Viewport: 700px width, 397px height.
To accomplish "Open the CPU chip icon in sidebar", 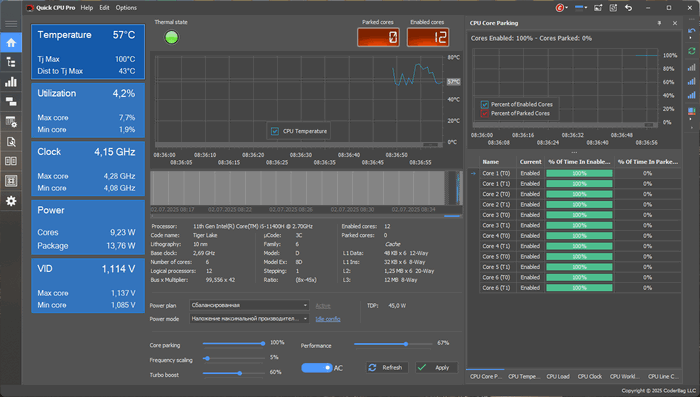I will click(x=11, y=181).
